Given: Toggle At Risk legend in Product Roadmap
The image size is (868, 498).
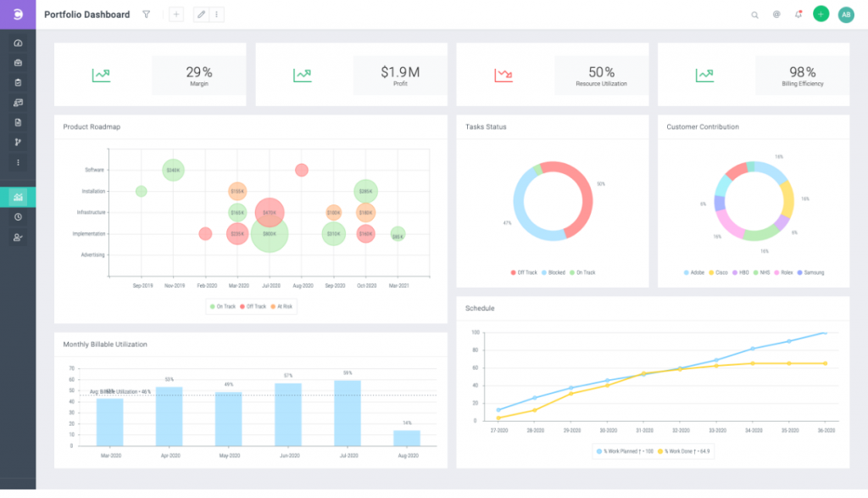Looking at the screenshot, I should point(281,306).
